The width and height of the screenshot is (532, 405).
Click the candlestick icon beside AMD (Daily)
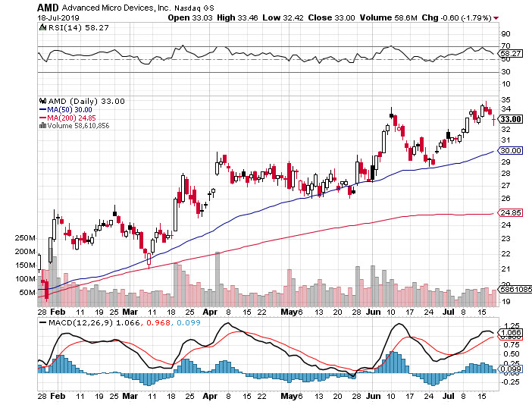click(42, 101)
